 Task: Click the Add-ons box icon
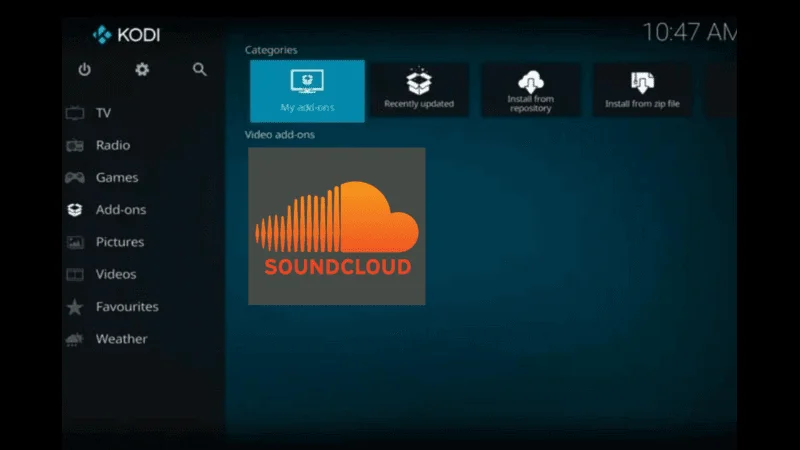[75, 210]
